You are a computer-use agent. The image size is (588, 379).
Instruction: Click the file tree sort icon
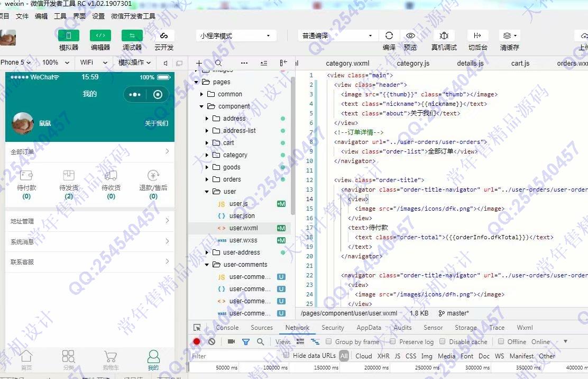pos(264,63)
